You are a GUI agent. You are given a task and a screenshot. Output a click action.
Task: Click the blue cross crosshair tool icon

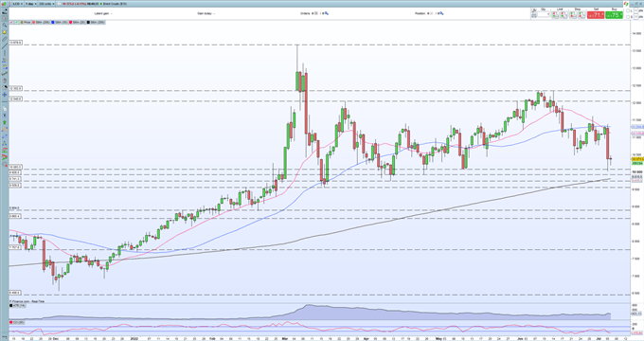[x=5, y=95]
